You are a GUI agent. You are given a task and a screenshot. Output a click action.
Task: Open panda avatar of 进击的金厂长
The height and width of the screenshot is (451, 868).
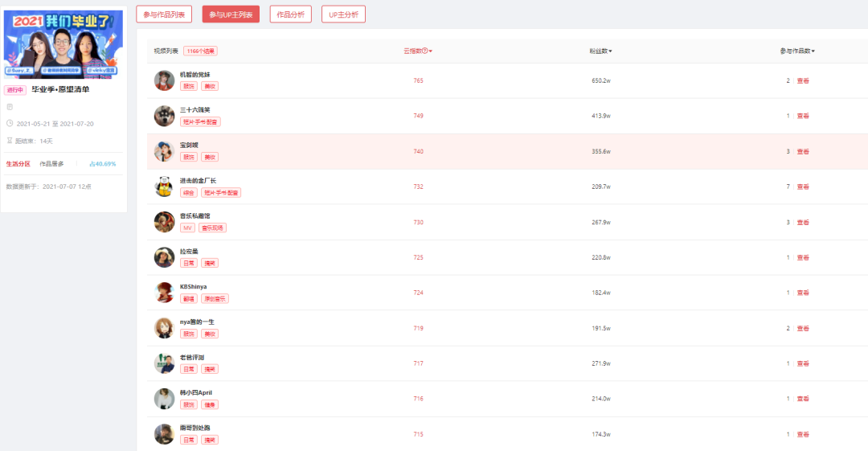[165, 187]
